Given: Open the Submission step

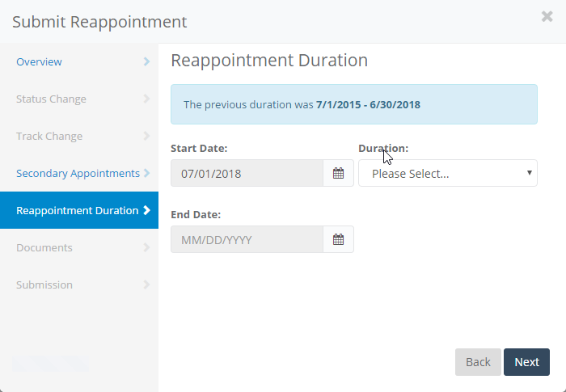Looking at the screenshot, I should (x=44, y=285).
